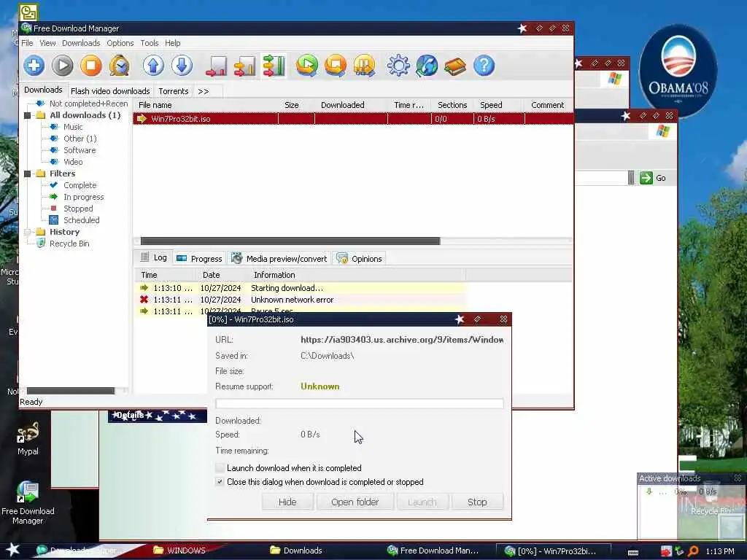Screen dimensions: 747x560
Task: Select the Music category in tree
Action: pos(73,127)
